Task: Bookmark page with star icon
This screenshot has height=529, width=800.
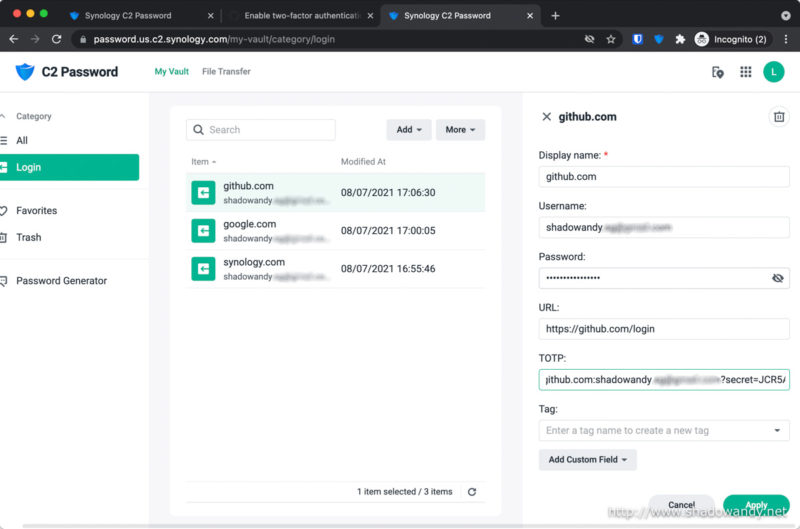Action: (611, 39)
